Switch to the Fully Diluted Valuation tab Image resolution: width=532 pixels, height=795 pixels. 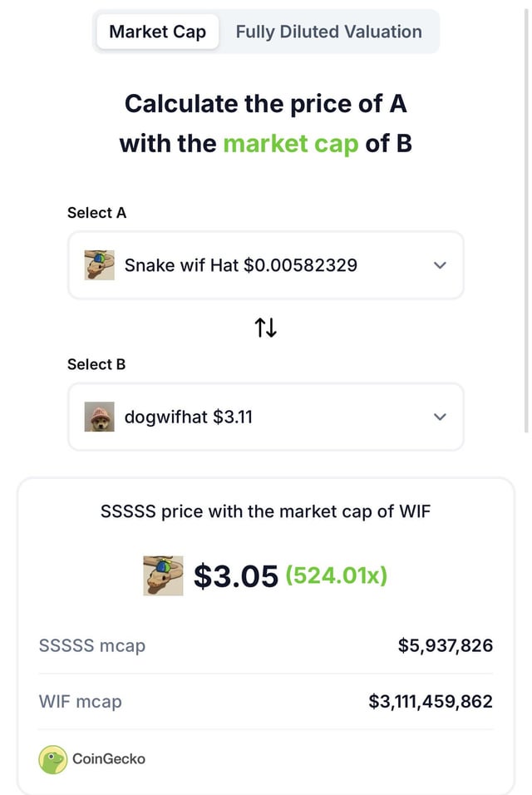[x=328, y=32]
